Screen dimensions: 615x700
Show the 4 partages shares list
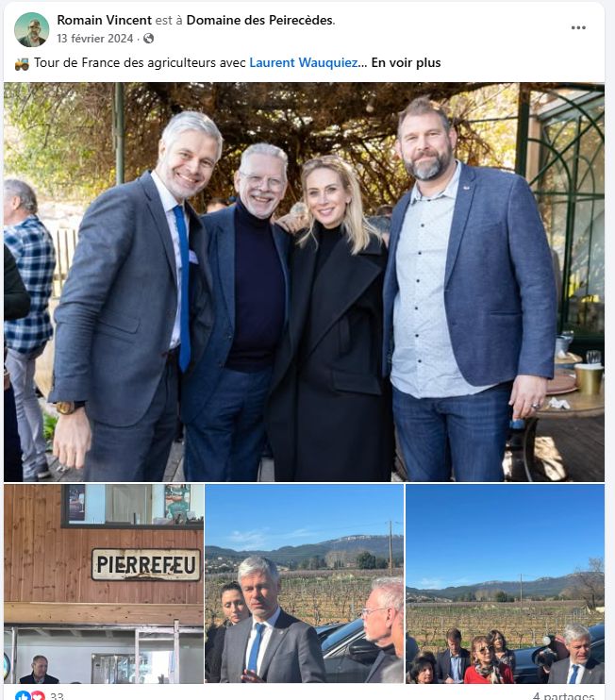[563, 695]
